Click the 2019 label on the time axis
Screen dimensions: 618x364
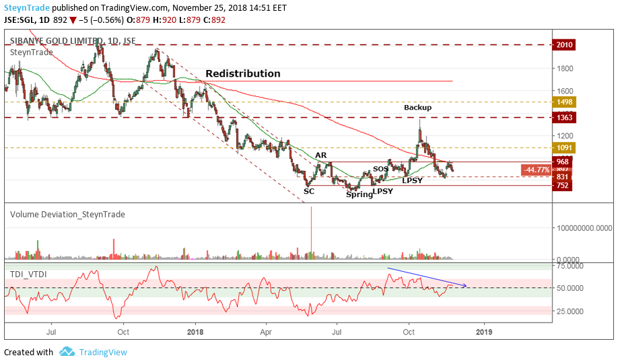484,332
